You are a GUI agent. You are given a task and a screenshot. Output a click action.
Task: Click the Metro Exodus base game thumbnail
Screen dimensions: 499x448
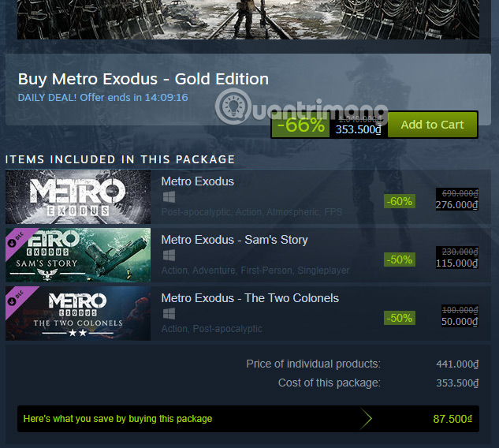(x=78, y=196)
